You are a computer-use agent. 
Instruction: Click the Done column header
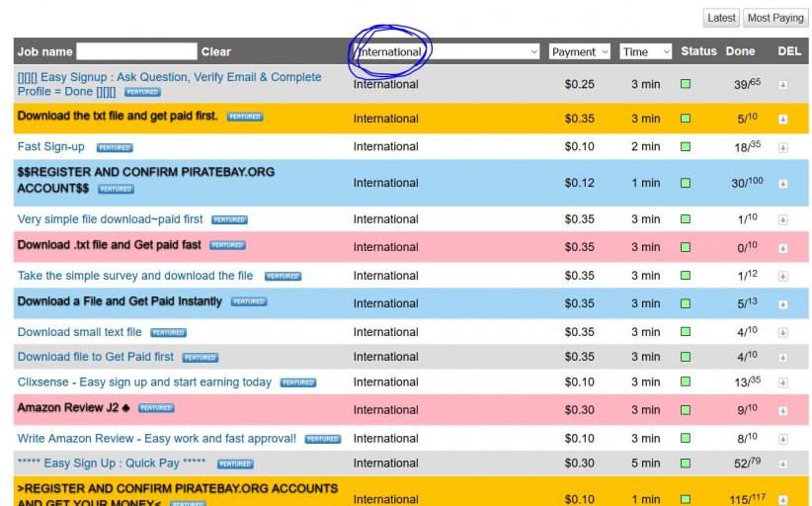click(740, 51)
